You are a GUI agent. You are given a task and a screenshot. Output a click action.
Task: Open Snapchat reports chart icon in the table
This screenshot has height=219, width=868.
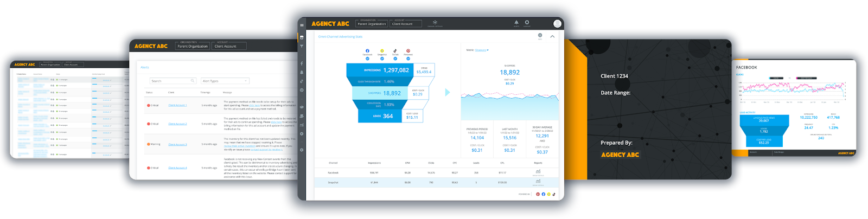[x=538, y=182]
